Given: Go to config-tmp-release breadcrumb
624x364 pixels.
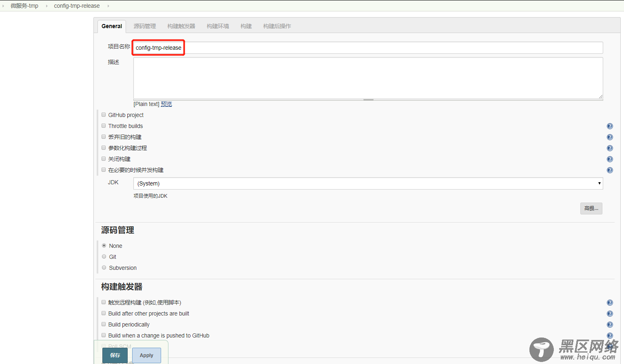Looking at the screenshot, I should coord(77,6).
